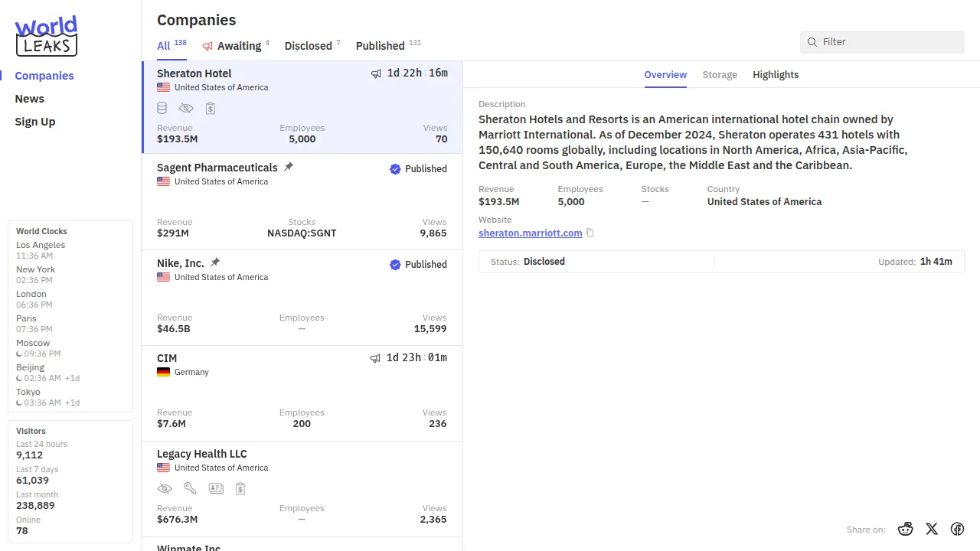The width and height of the screenshot is (980, 551).
Task: Share on Reddit
Action: pyautogui.click(x=906, y=529)
